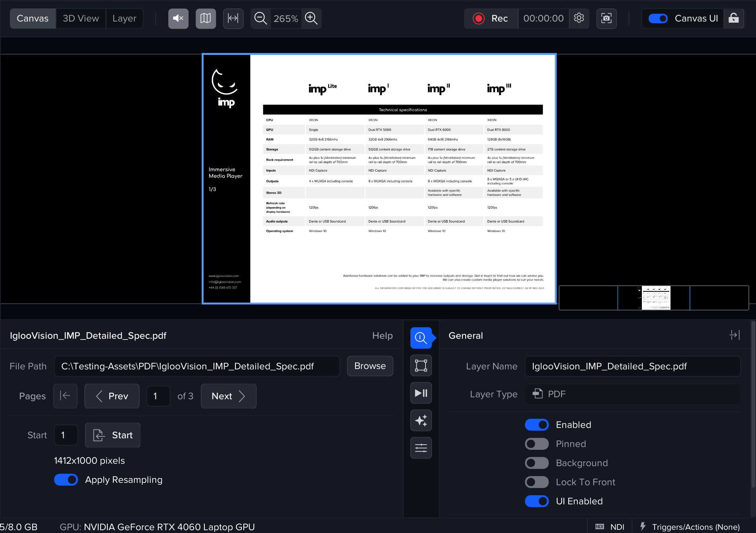Open recording settings gear icon
Image resolution: width=756 pixels, height=533 pixels.
(x=579, y=18)
